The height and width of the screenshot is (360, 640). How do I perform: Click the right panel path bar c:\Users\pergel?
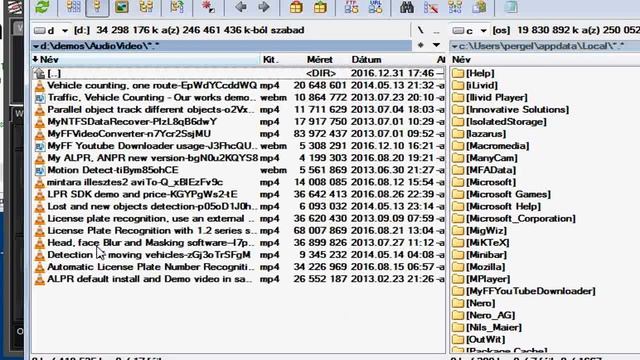pos(545,46)
